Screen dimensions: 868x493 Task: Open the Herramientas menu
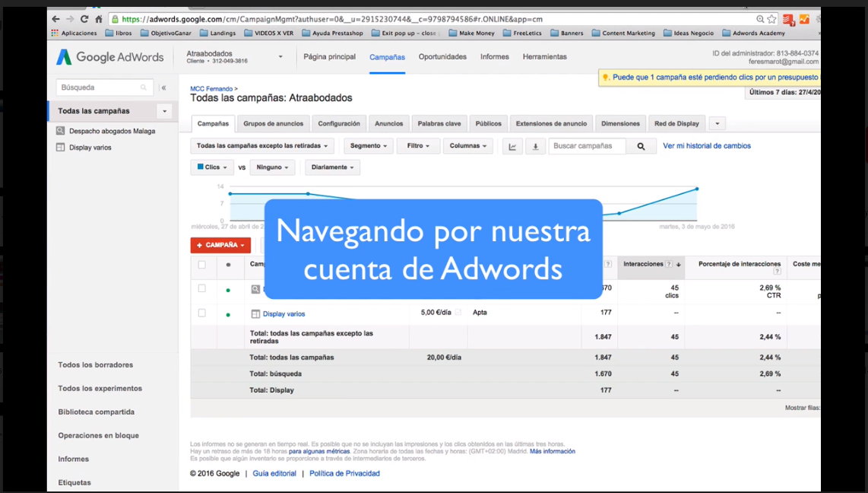tap(545, 56)
